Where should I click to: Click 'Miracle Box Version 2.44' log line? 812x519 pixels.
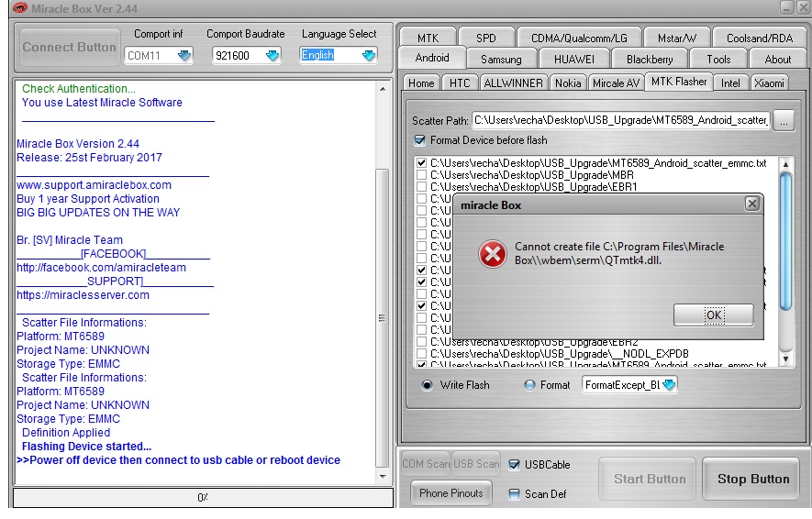78,143
